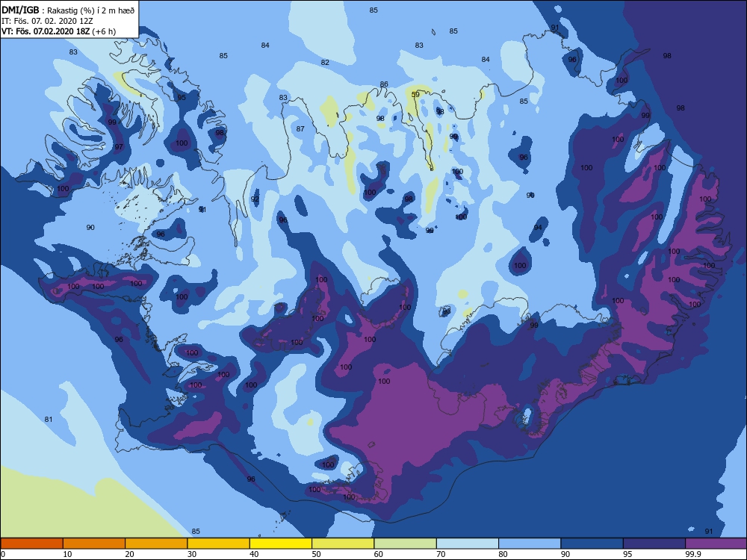Screen dimensions: 747x560
Task: Click the '97' humidity value in the Westfjords
Action: pos(119,146)
